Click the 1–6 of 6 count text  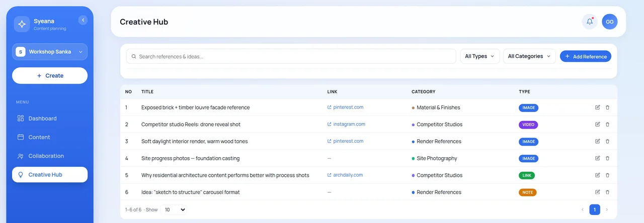(134, 209)
